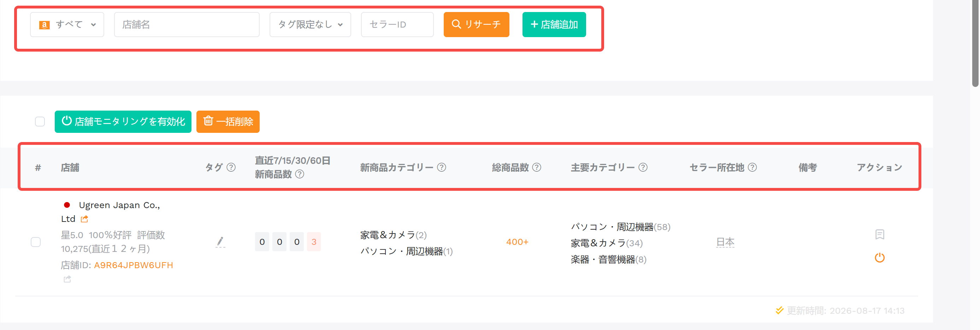Tick the select-all checkbox beside monitoring button
Viewport: 980px width, 330px height.
[x=40, y=122]
